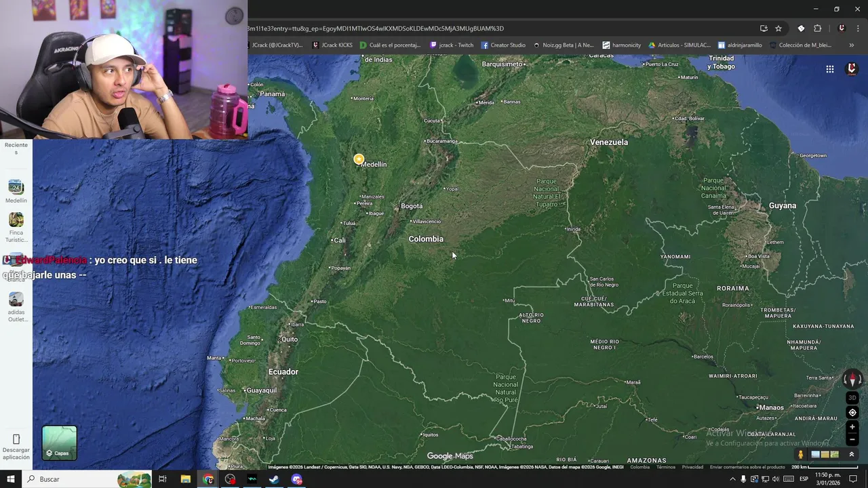Open the Google apps grid

pyautogui.click(x=830, y=69)
